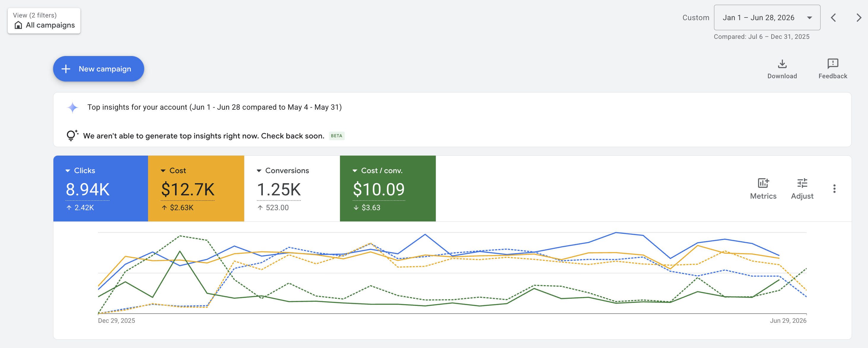
Task: Open the View (2 filters) All campaigns selector
Action: click(44, 20)
